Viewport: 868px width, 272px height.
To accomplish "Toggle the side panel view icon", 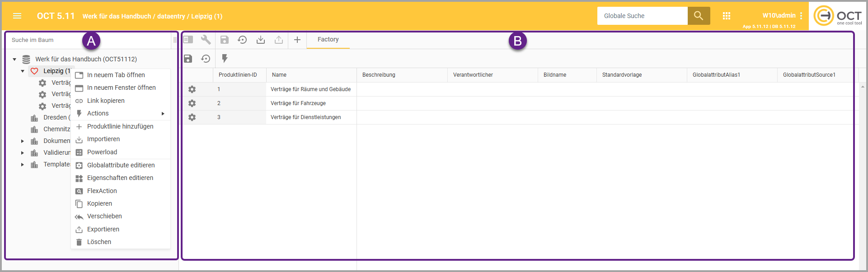I will click(x=188, y=40).
